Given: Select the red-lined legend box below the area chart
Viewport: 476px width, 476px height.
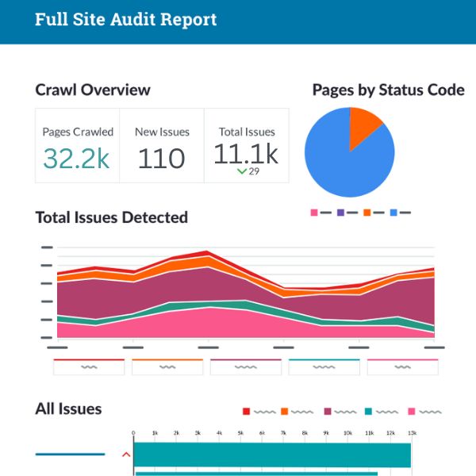Looking at the screenshot, I should click(89, 367).
